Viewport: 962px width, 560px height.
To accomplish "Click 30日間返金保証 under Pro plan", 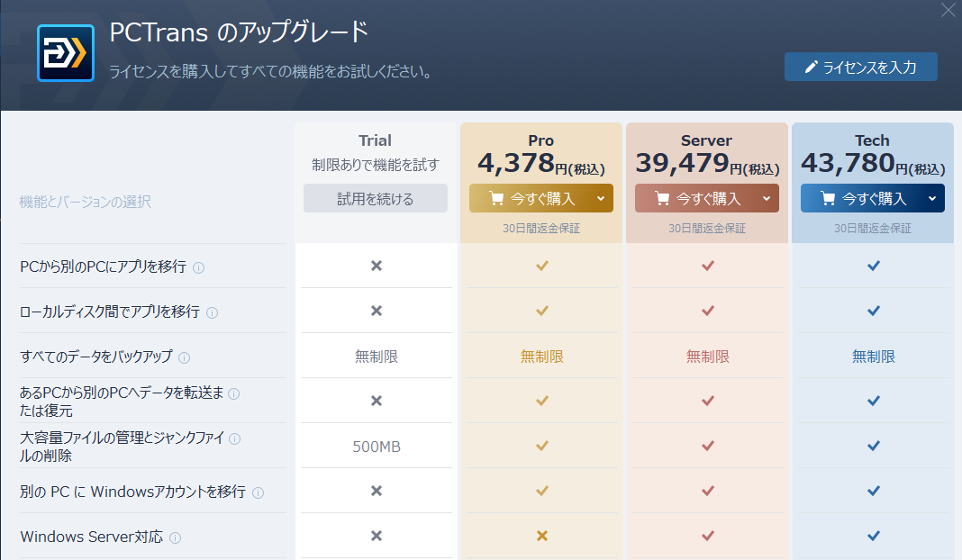I will click(541, 228).
